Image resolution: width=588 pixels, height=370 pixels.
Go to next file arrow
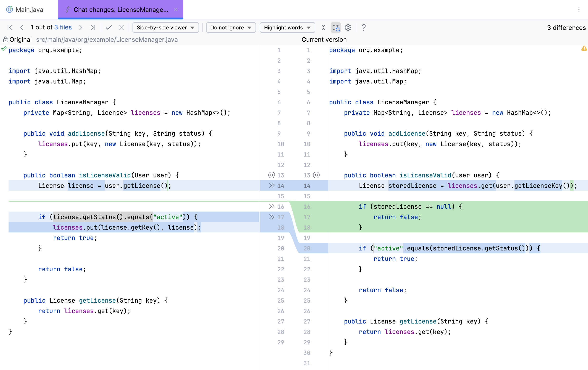[x=81, y=28]
